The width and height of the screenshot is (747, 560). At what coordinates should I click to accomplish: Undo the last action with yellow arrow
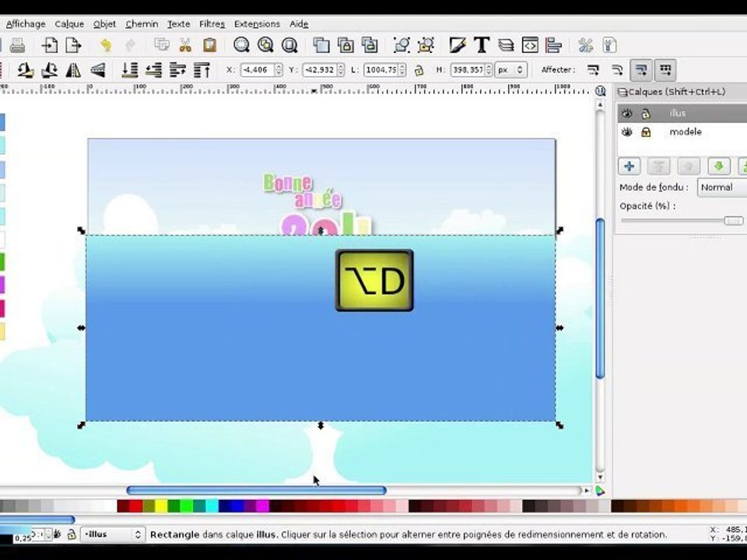106,46
